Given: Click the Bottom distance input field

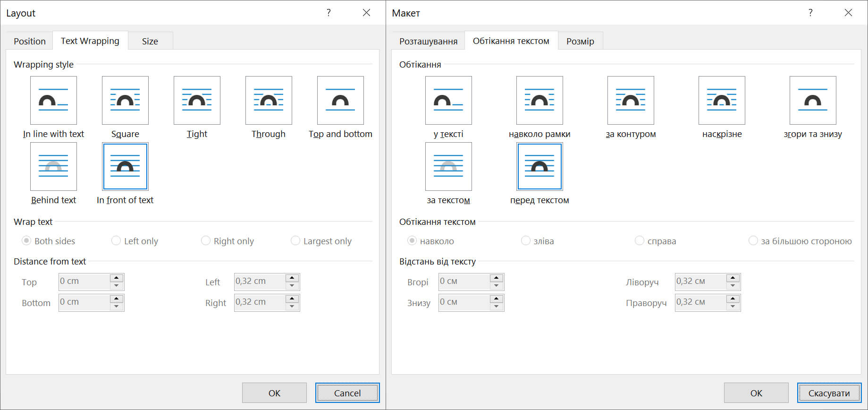Looking at the screenshot, I should [x=84, y=302].
